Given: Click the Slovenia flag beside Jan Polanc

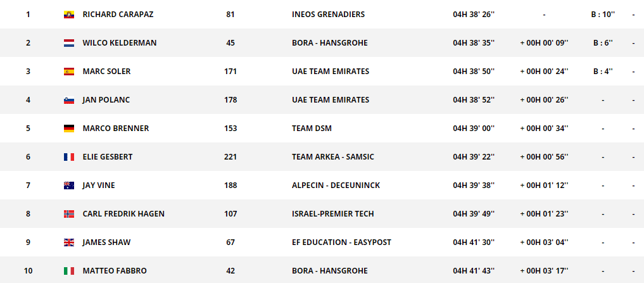Looking at the screenshot, I should point(69,100).
